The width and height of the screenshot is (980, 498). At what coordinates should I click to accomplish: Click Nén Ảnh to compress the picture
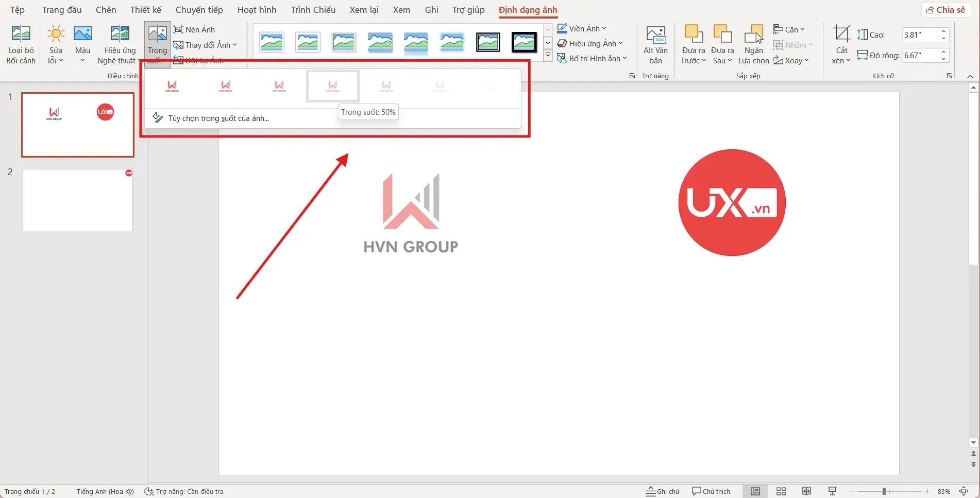(194, 29)
